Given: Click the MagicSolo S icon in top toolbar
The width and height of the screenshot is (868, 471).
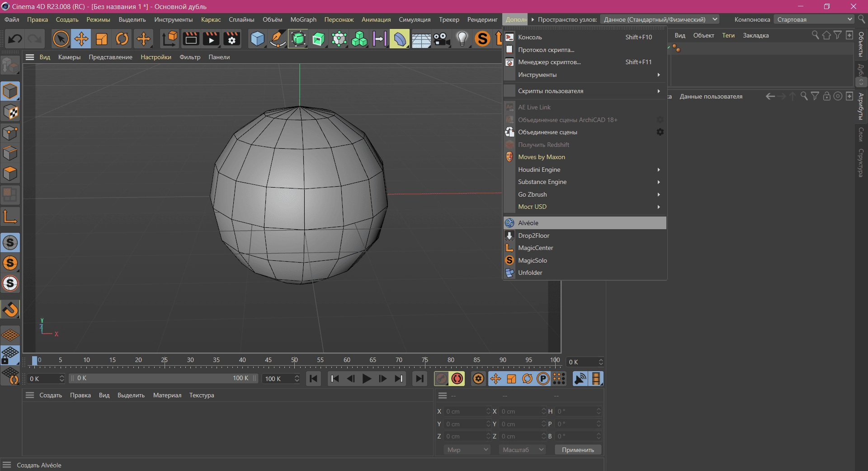Looking at the screenshot, I should click(482, 39).
